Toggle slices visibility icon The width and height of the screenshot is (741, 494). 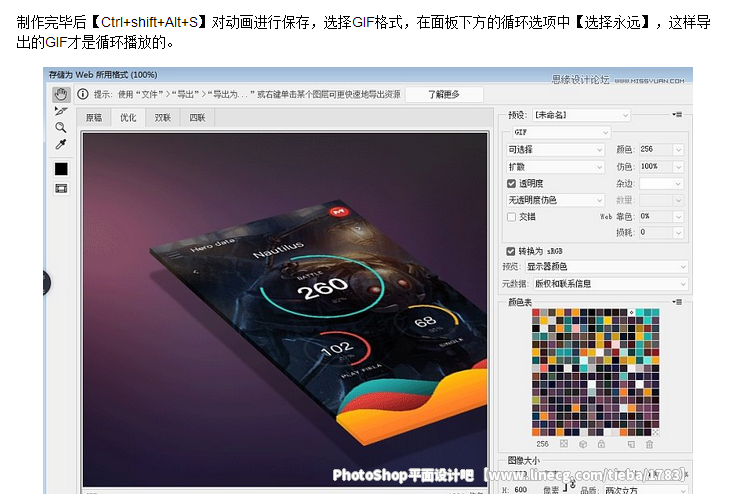pyautogui.click(x=61, y=189)
